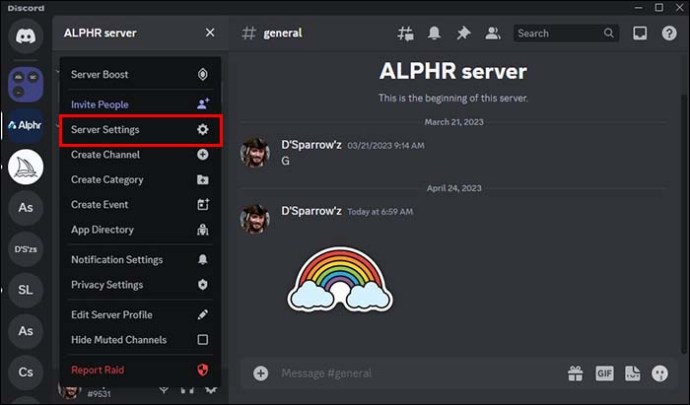Viewport: 690px width, 405px height.
Task: Open the gift icon in message bar
Action: (575, 373)
